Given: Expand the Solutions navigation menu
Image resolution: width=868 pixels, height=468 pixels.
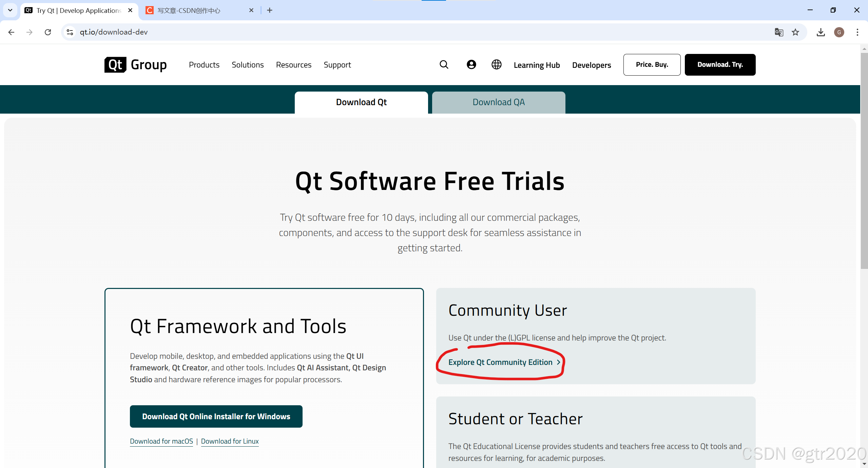Looking at the screenshot, I should (248, 65).
